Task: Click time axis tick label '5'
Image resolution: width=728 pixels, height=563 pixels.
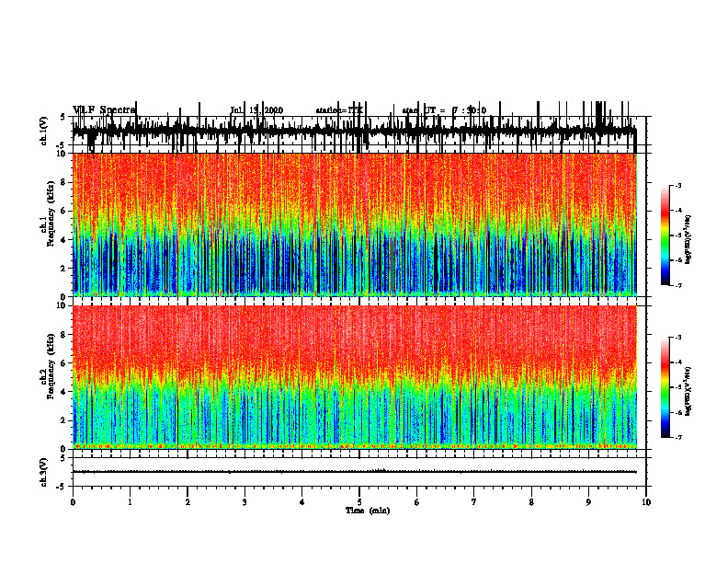Action: coord(359,502)
